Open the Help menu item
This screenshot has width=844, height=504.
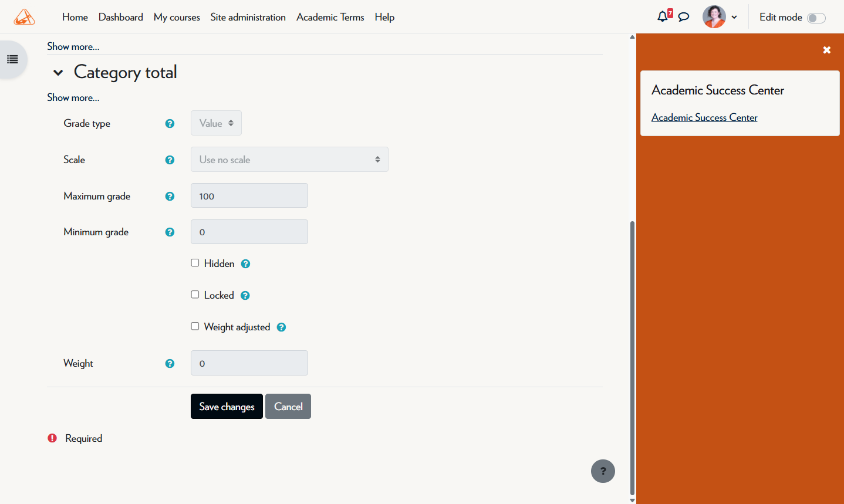coord(384,17)
